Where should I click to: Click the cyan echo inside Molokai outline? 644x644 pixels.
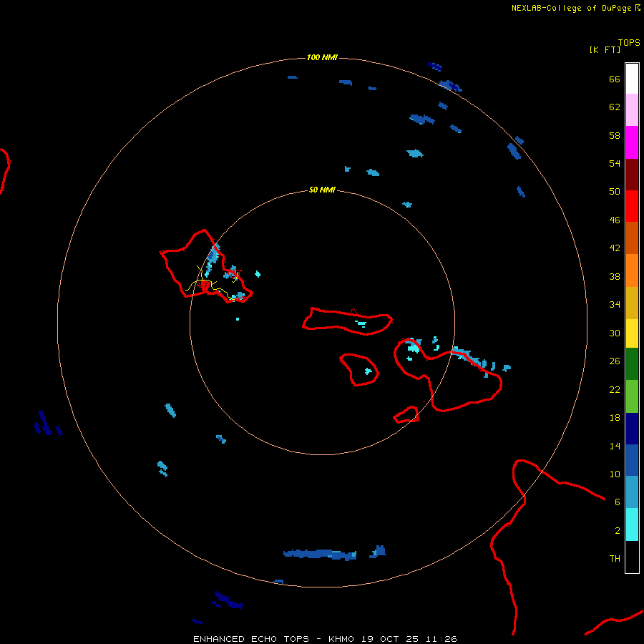[361, 324]
